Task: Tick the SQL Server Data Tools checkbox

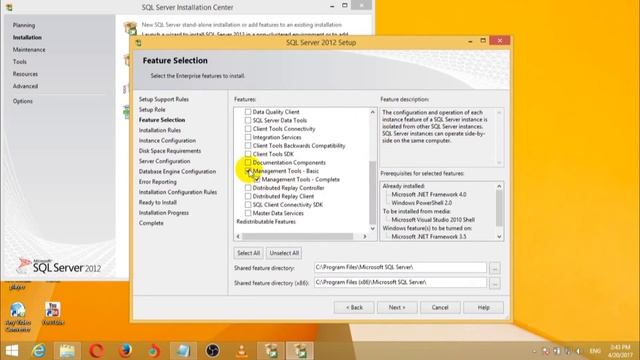Action: [x=248, y=120]
